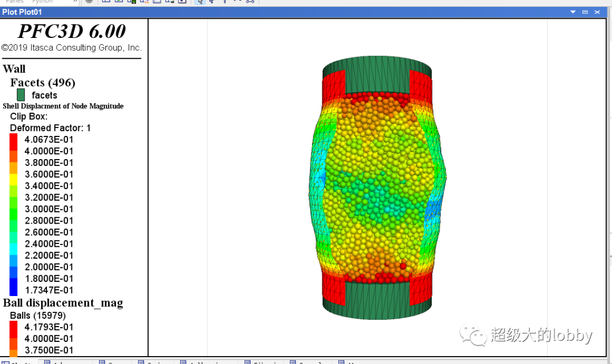
Task: Select the ball contour value 3.7500E-01
Action: pyautogui.click(x=49, y=350)
